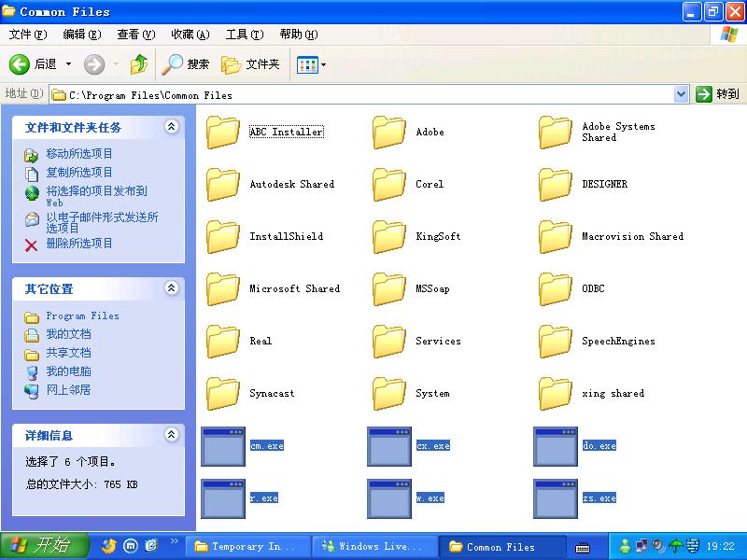Expand the address bar dropdown
Image resolution: width=747 pixels, height=560 pixels.
pyautogui.click(x=682, y=94)
